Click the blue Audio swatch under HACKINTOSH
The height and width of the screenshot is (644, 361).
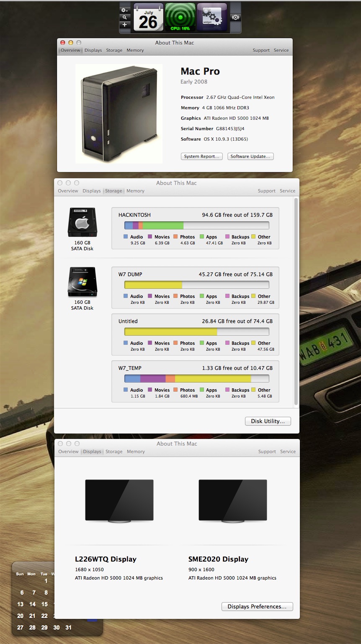pyautogui.click(x=126, y=236)
